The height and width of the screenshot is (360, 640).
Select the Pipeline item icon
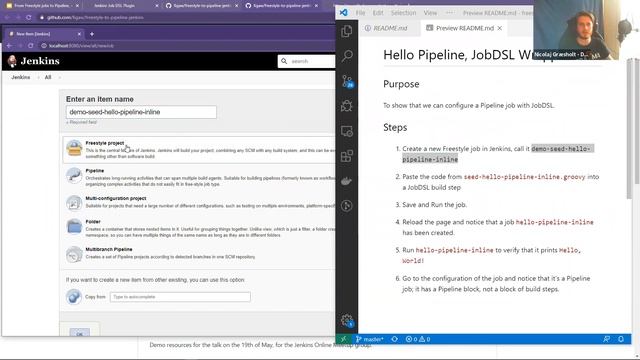point(74,176)
